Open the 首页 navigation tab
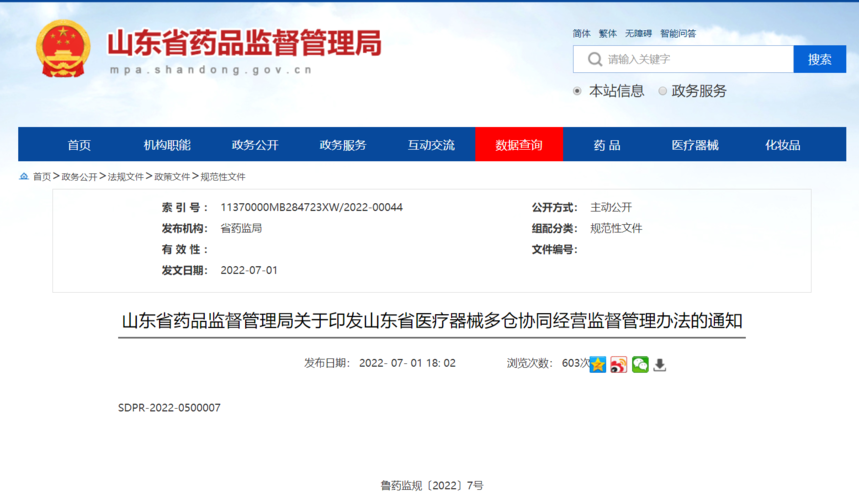This screenshot has height=502, width=859. (79, 145)
